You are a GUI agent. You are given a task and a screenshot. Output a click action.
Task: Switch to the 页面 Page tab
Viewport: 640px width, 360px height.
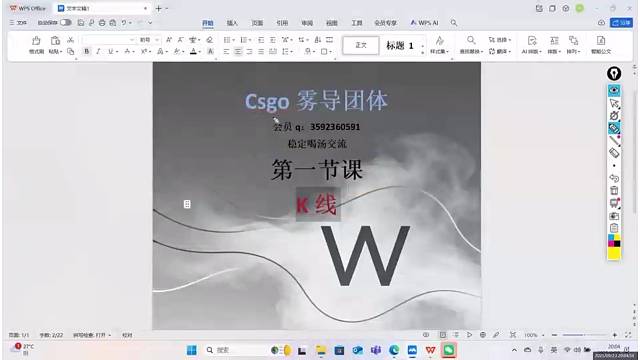[257, 23]
